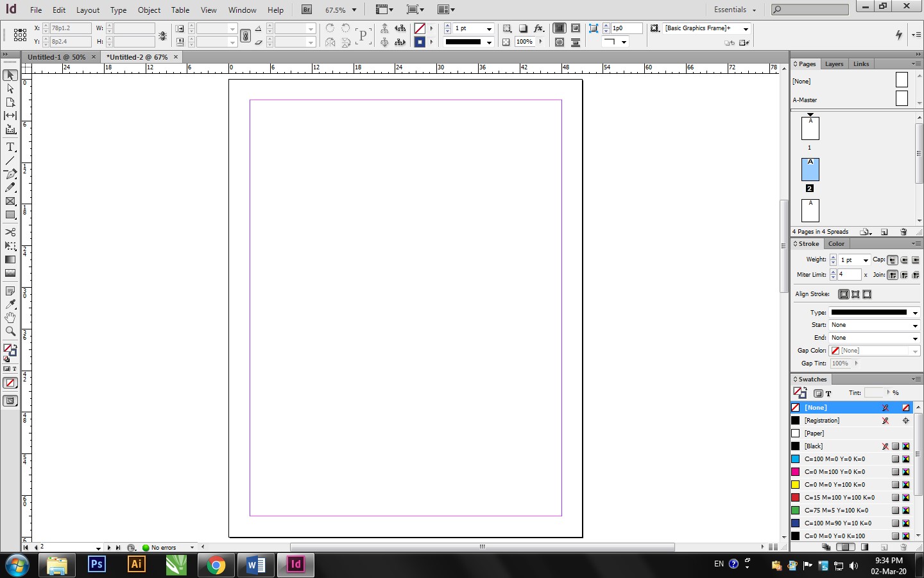Activate the Zoom tool in toolbox
This screenshot has height=578, width=924.
(10, 331)
